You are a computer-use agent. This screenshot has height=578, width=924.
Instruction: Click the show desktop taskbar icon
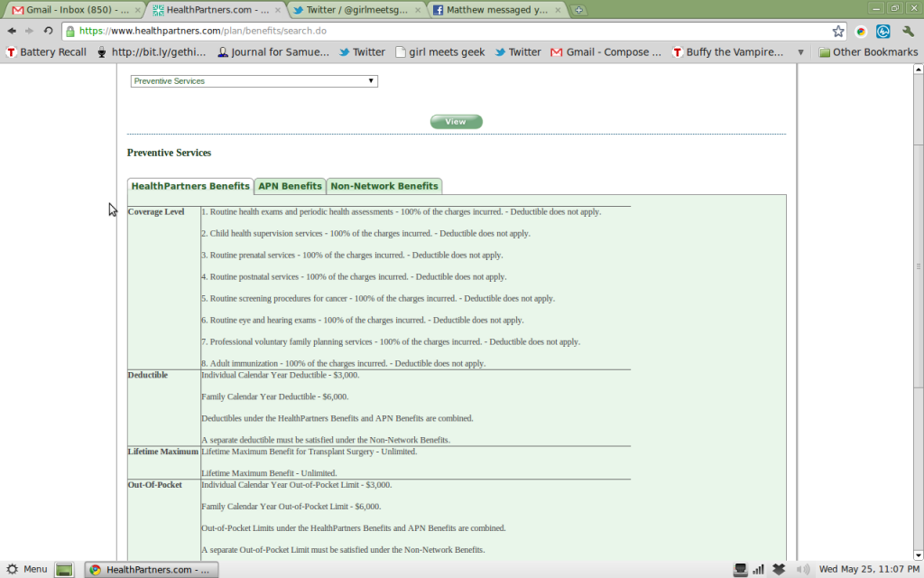[x=64, y=569]
